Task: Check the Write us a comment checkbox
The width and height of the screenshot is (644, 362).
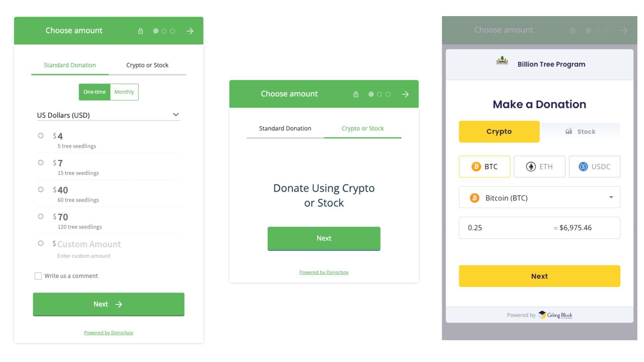Action: point(38,275)
